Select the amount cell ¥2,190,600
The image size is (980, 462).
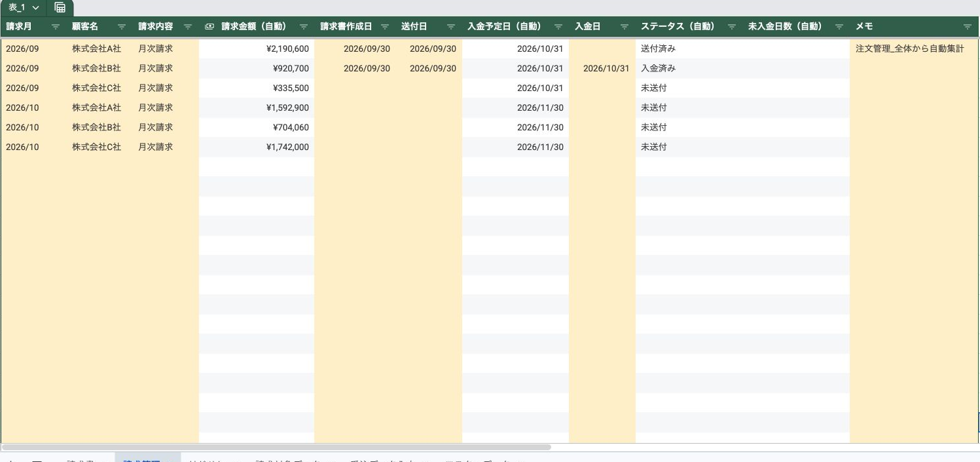257,48
